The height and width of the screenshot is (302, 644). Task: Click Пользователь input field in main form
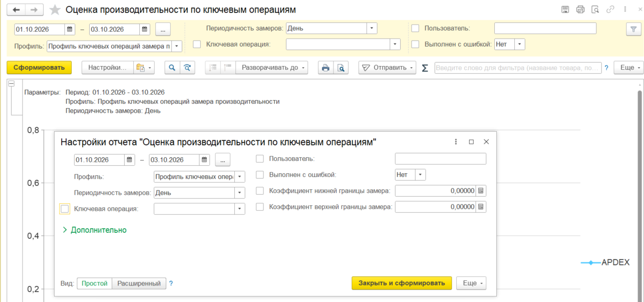pos(545,29)
